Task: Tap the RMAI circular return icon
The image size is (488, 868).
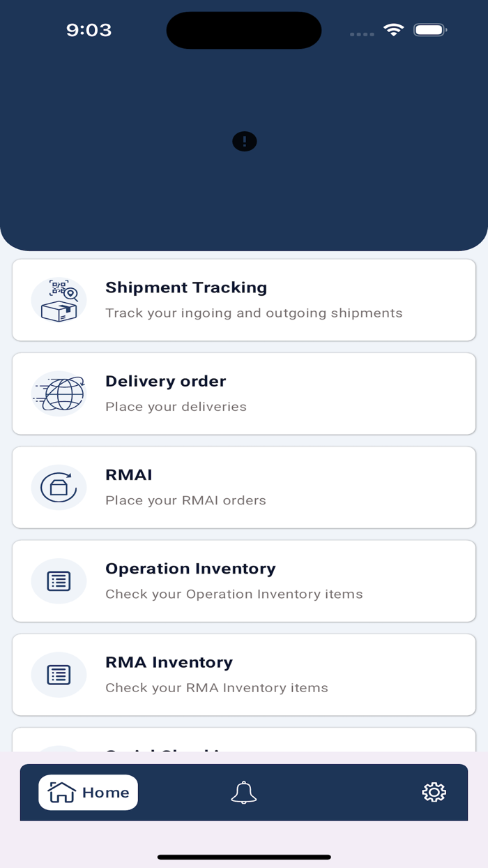Action: pyautogui.click(x=59, y=487)
